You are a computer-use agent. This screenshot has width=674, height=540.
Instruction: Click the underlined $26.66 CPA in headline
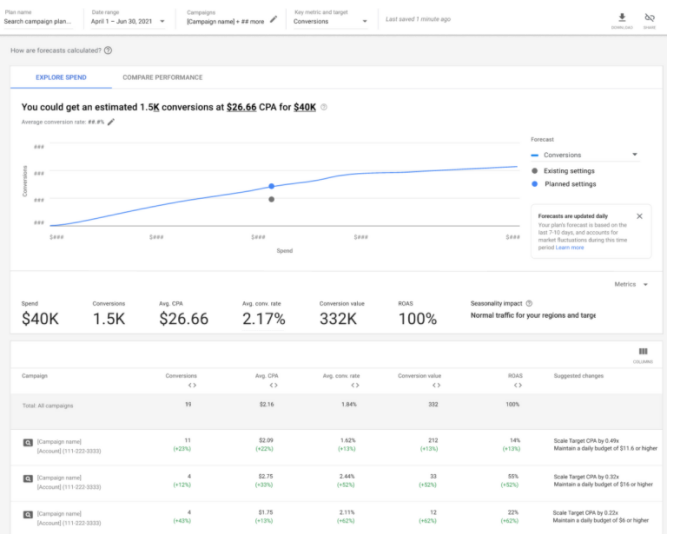(242, 107)
